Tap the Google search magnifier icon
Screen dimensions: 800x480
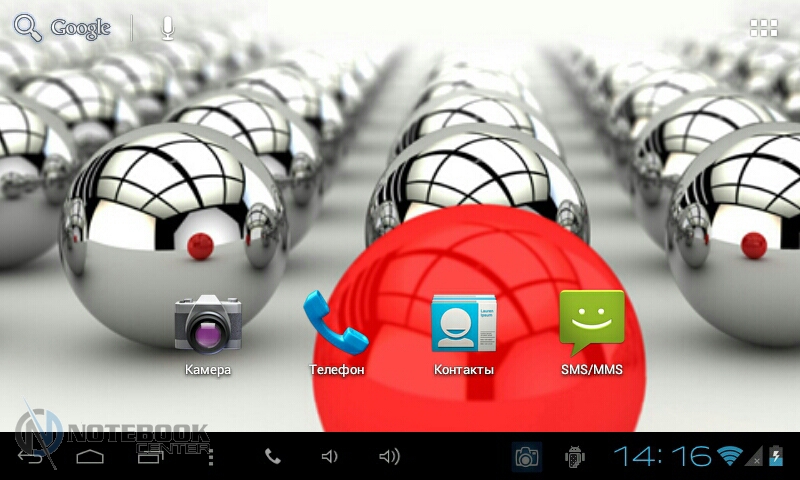pos(27,28)
